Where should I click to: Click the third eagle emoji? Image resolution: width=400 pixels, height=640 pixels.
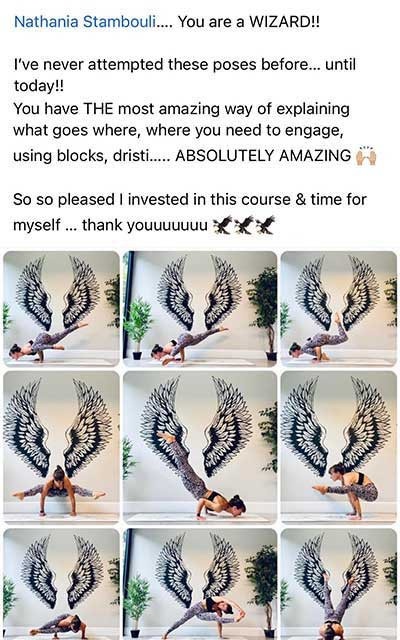pos(265,225)
